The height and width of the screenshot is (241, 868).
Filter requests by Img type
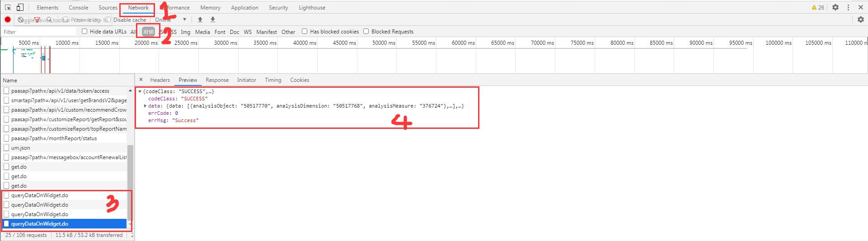click(x=186, y=32)
